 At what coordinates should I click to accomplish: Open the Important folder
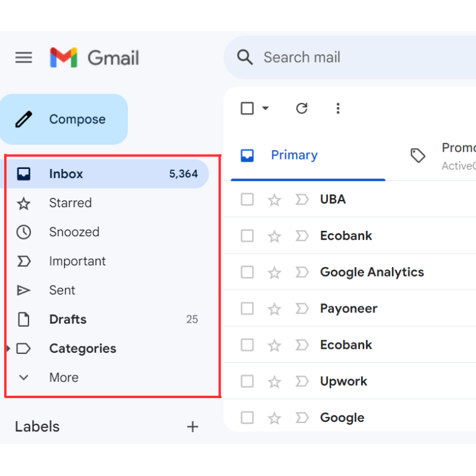pos(105,261)
